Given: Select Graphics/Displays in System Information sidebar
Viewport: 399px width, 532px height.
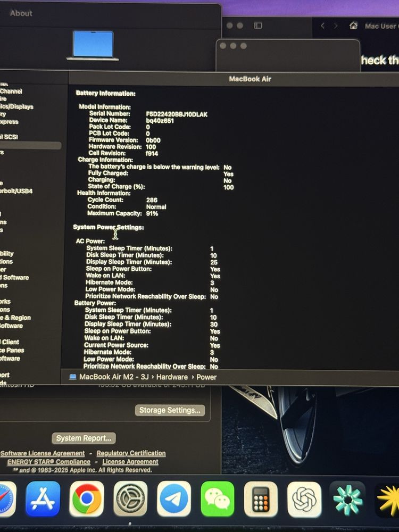Looking at the screenshot, I should coord(16,106).
